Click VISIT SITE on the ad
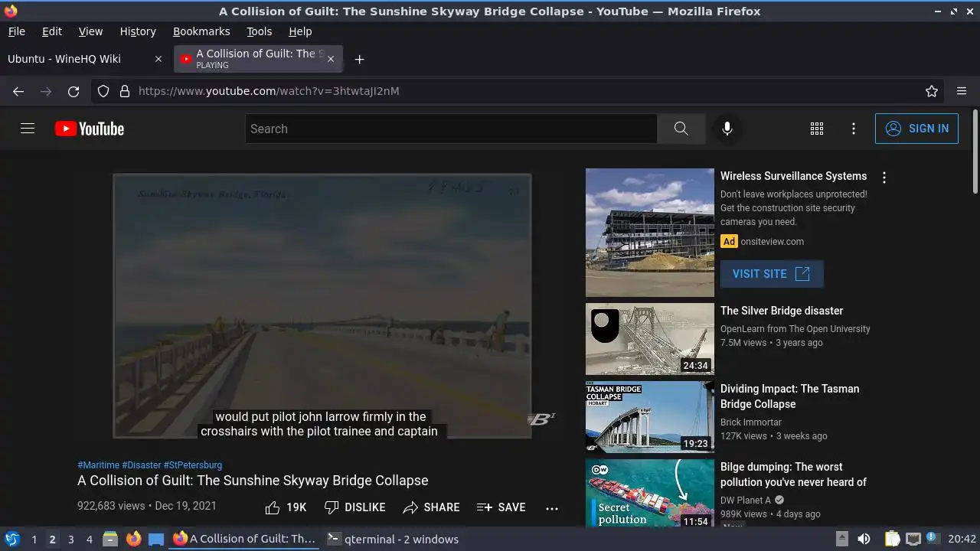980x551 pixels. [772, 274]
